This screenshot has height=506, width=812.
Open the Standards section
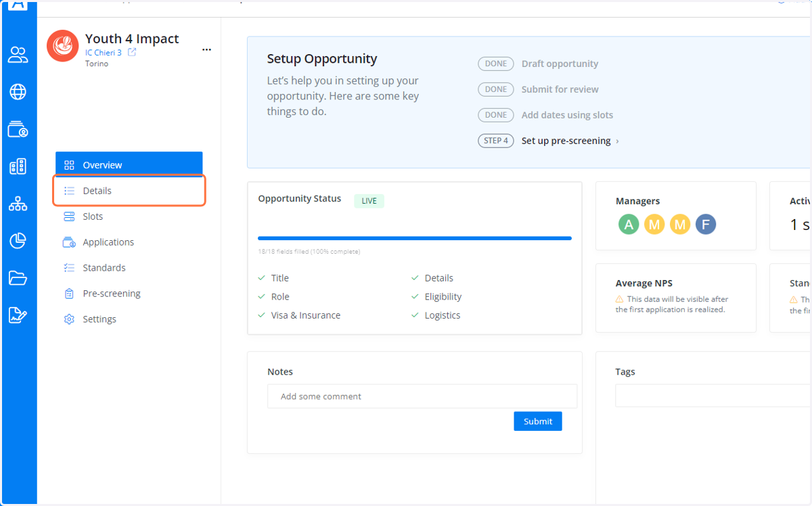click(x=129, y=268)
